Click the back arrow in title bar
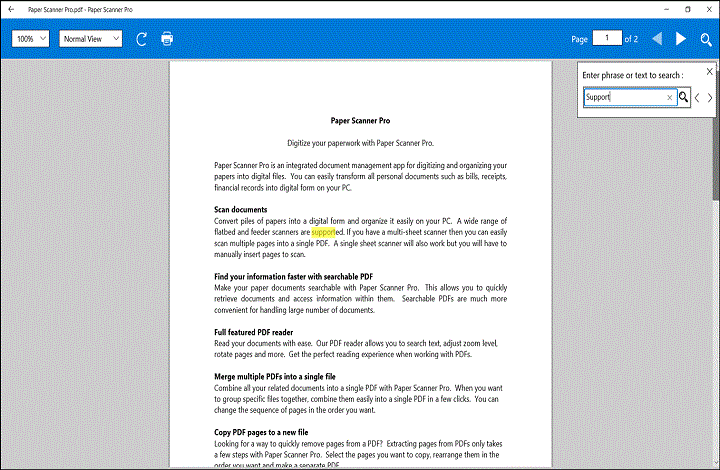Image resolution: width=720 pixels, height=470 pixels. tap(11, 9)
